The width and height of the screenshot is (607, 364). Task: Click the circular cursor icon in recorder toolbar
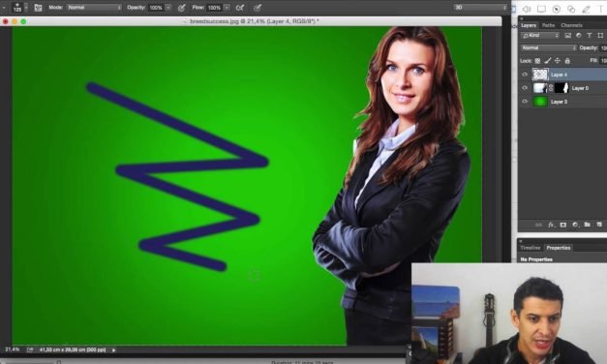click(x=557, y=9)
